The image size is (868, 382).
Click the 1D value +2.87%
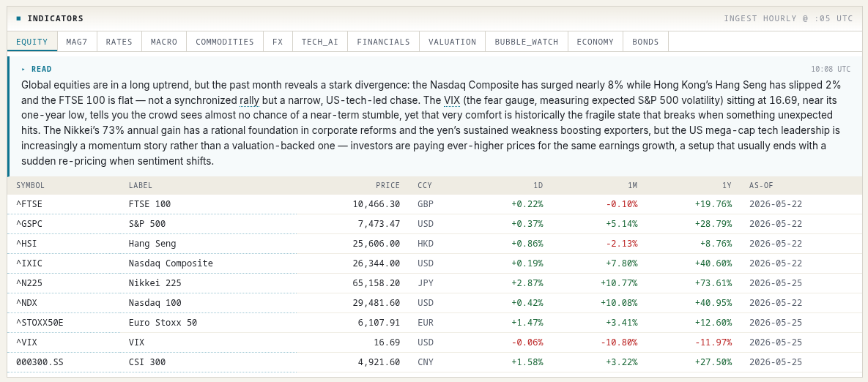(527, 283)
